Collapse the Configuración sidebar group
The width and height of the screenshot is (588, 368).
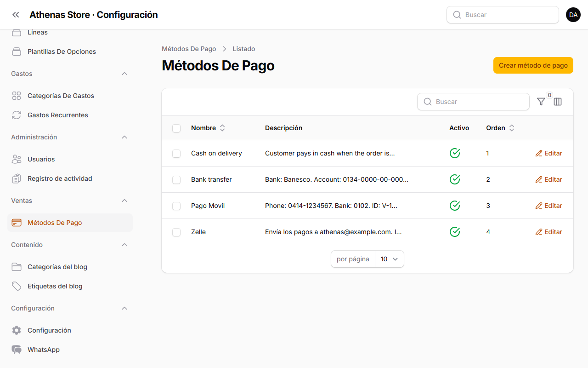[x=124, y=308]
